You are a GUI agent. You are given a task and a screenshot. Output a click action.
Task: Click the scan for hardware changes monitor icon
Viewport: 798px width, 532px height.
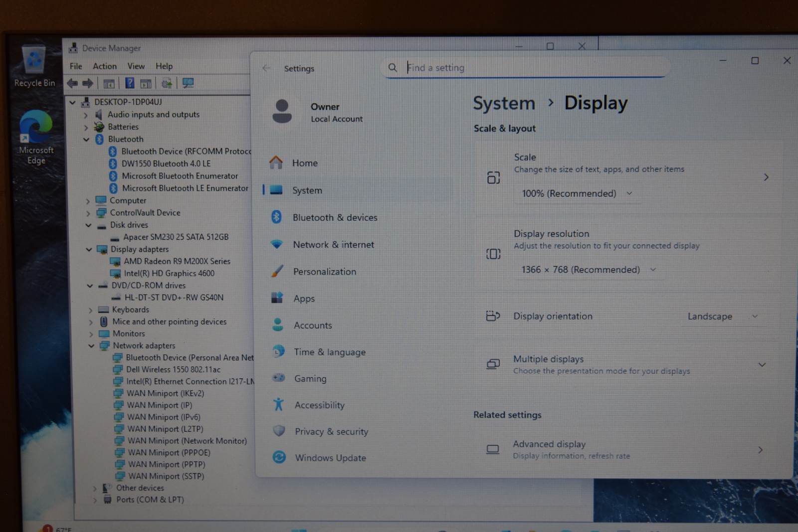188,83
